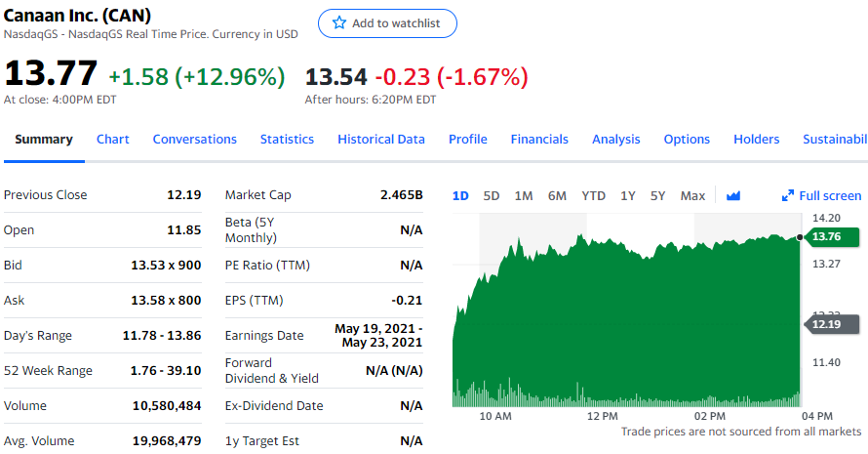Click the EPS (TTM) value -0.21
868x454 pixels.
click(407, 301)
